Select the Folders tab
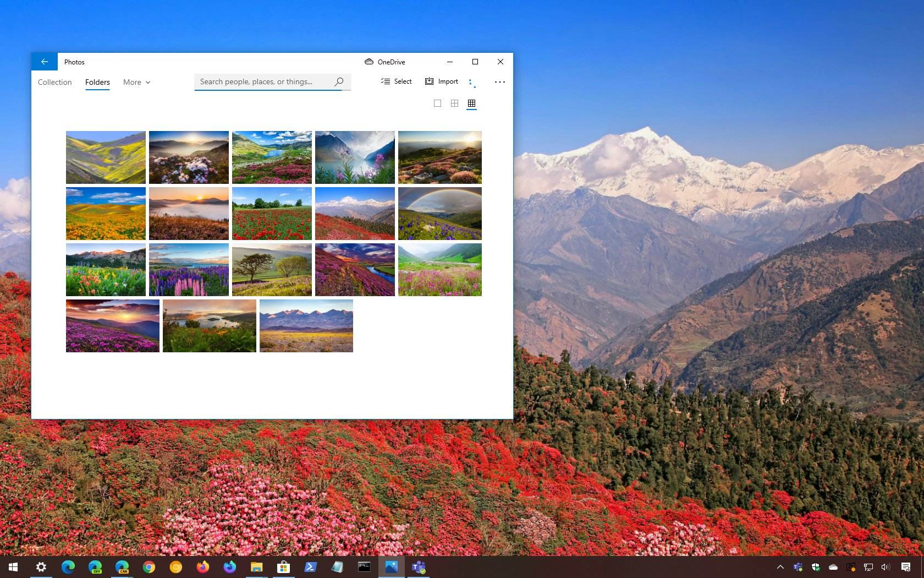Screen dimensions: 924x578 [97, 82]
